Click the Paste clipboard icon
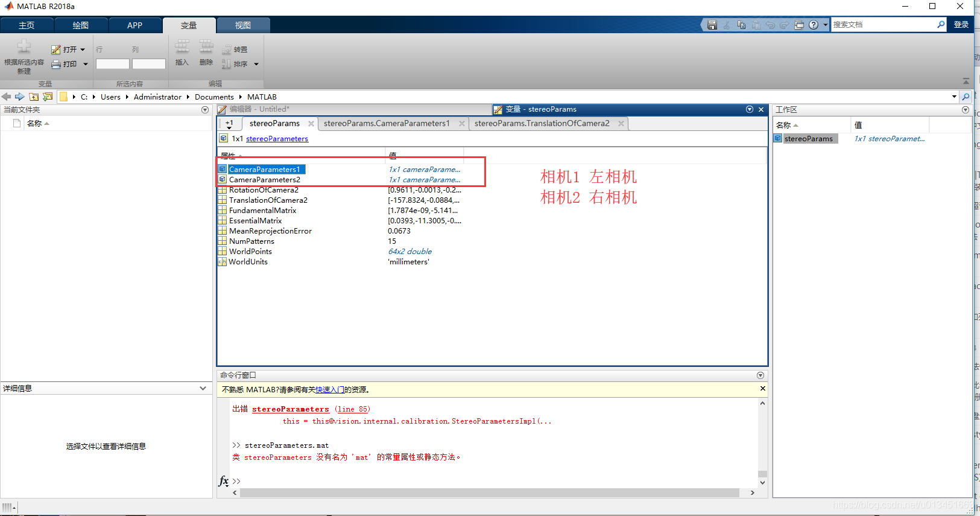This screenshot has width=980, height=516. tap(756, 25)
